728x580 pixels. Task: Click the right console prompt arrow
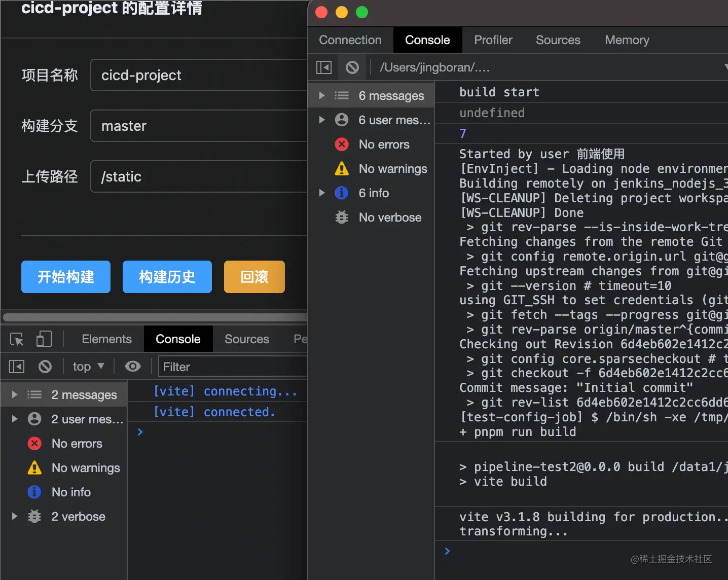click(x=447, y=551)
